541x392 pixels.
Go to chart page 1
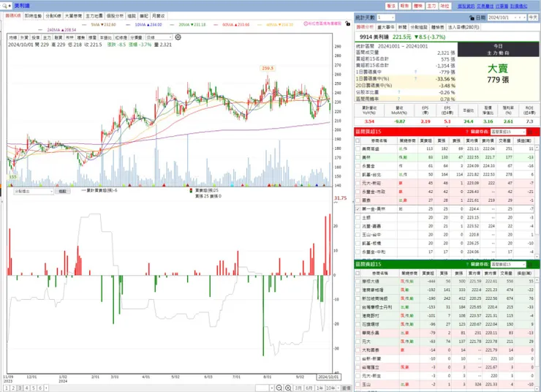(x=7, y=388)
